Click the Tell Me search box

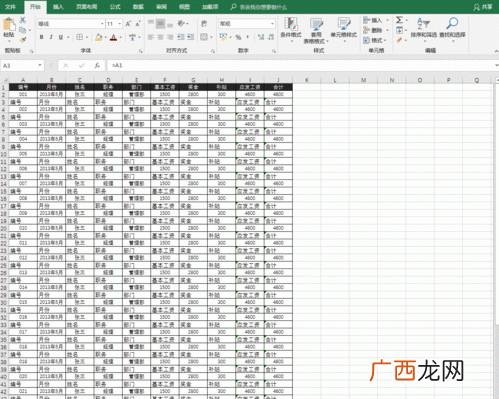point(259,7)
